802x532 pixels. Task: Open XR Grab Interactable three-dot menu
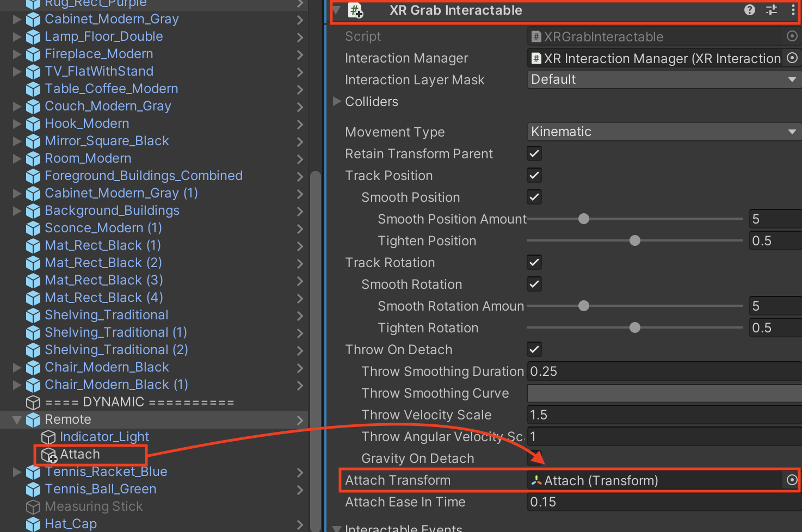(793, 10)
